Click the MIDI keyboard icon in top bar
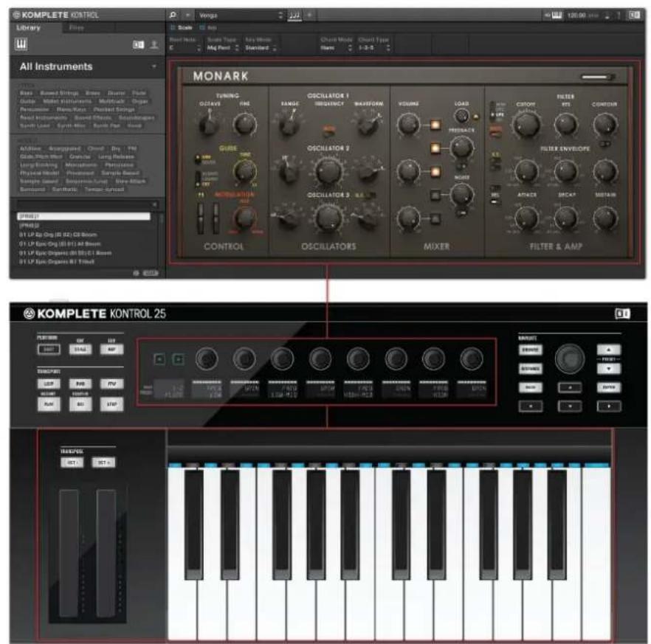Image resolution: width=651 pixels, height=644 pixels. tap(557, 15)
